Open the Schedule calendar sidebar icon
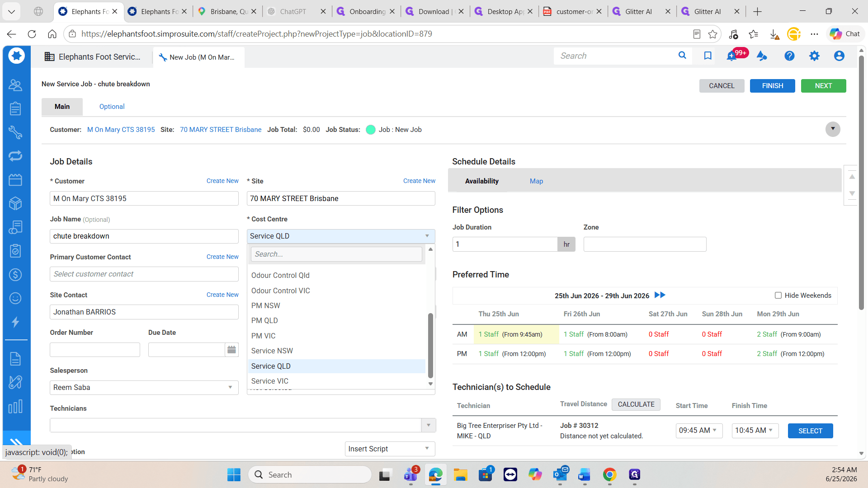This screenshot has width=868, height=488. coord(15,180)
